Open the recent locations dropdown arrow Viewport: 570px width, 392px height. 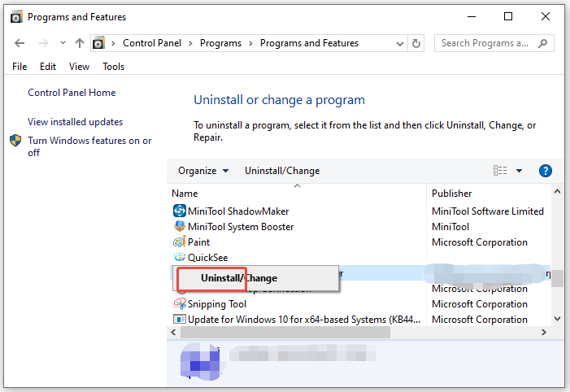coord(63,43)
